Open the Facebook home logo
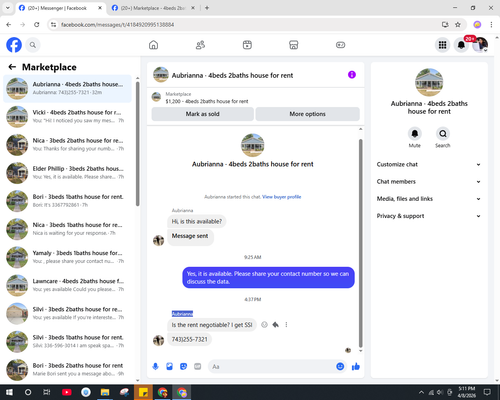Viewport: 500px width, 400px height. pyautogui.click(x=14, y=45)
